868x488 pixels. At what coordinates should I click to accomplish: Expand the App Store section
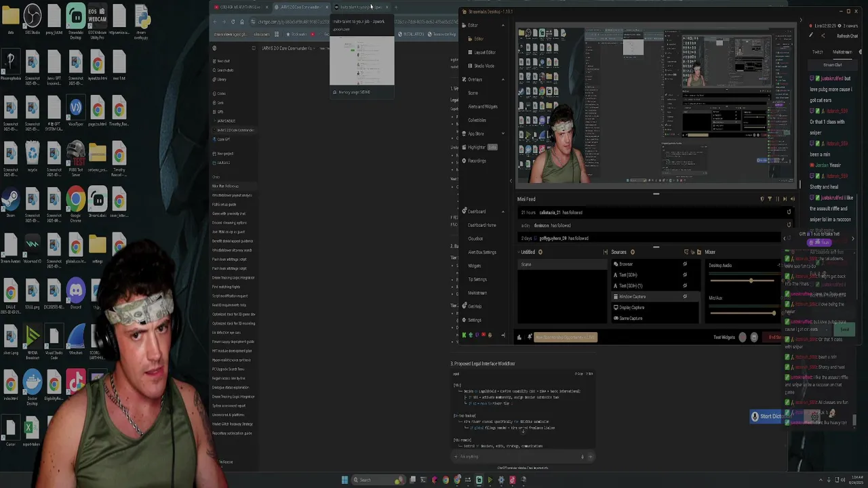[x=502, y=134]
